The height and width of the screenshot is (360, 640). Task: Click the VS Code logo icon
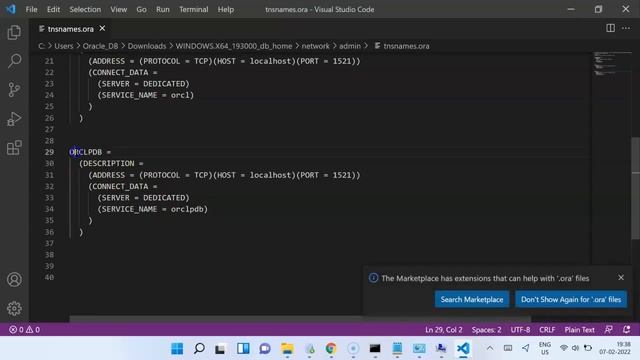tap(11, 9)
